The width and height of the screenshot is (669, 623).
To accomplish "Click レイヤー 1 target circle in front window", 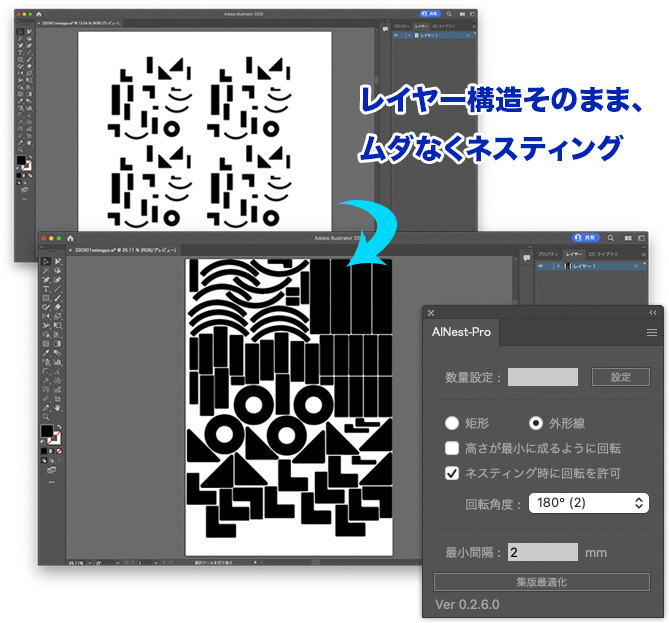I will click(636, 266).
